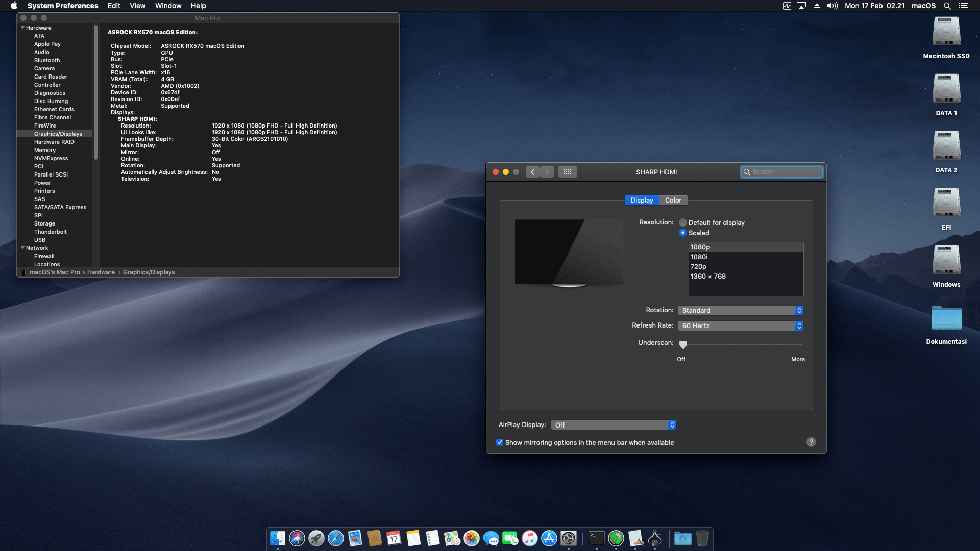The width and height of the screenshot is (980, 551).
Task: Launch Siri from the Dock
Action: [x=297, y=538]
